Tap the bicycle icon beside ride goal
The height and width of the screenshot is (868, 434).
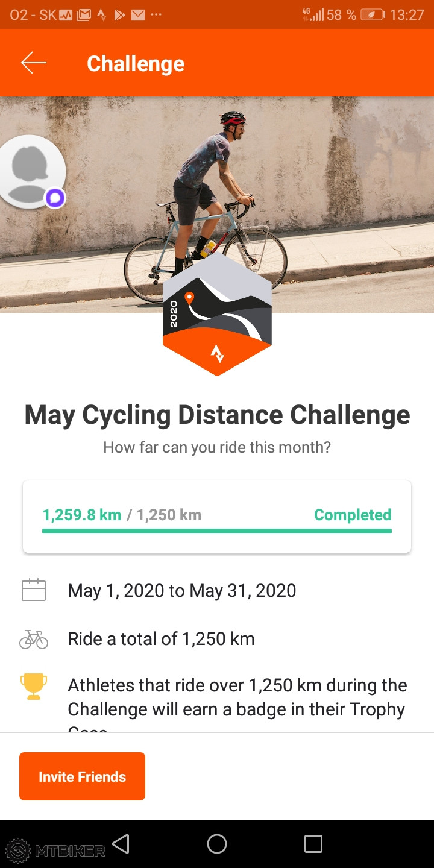pyautogui.click(x=34, y=639)
